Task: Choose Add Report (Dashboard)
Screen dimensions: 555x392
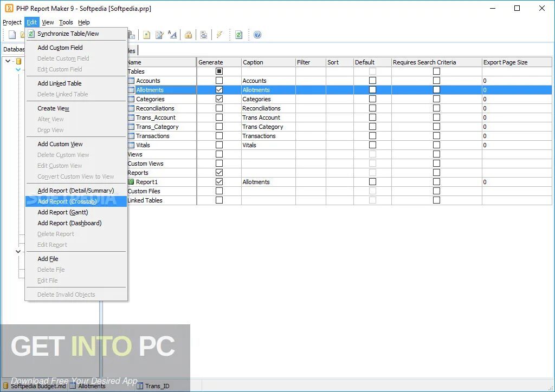Action: click(76, 223)
